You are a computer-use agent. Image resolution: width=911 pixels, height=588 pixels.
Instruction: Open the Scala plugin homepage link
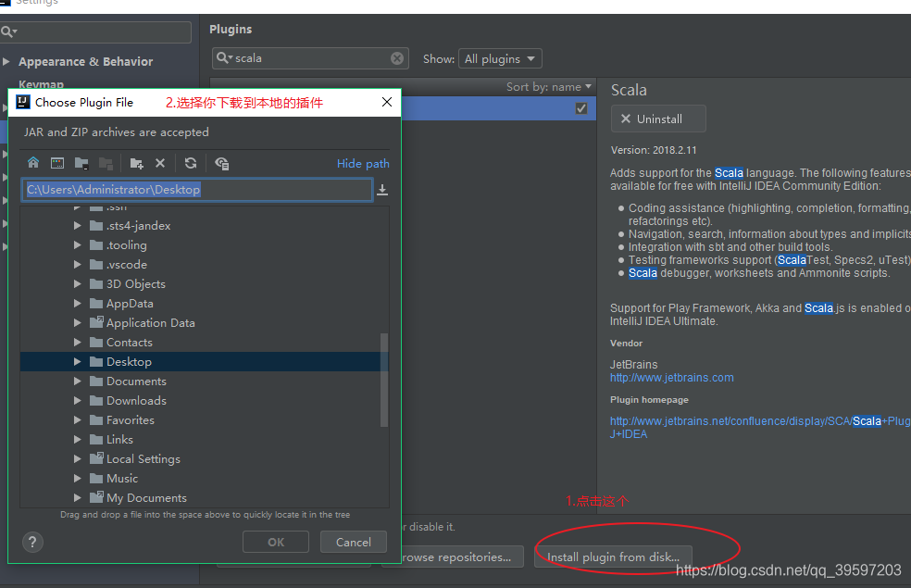760,427
